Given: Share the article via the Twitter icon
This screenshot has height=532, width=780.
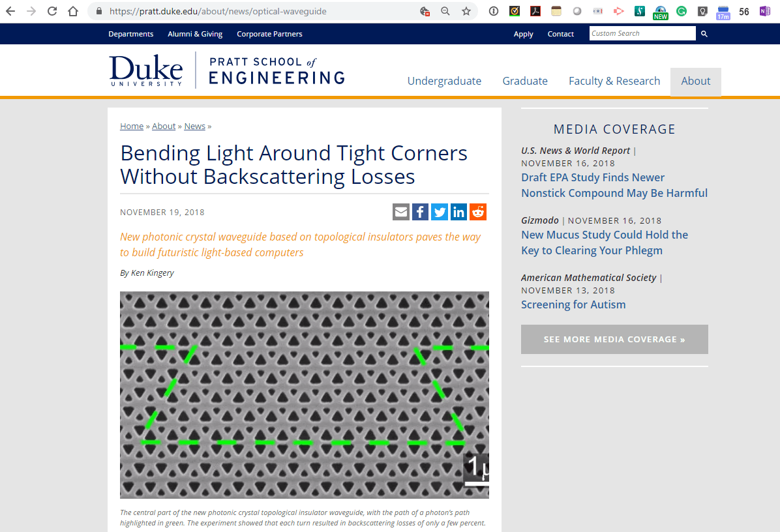Looking at the screenshot, I should click(x=439, y=211).
